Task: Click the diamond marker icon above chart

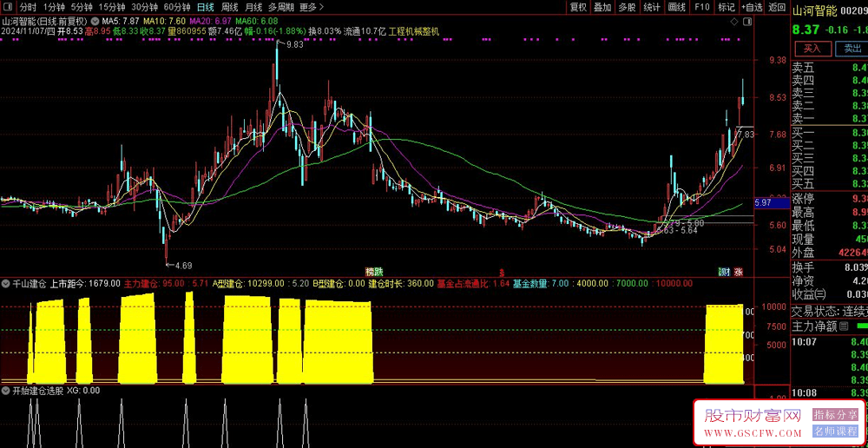Action: click(x=734, y=21)
